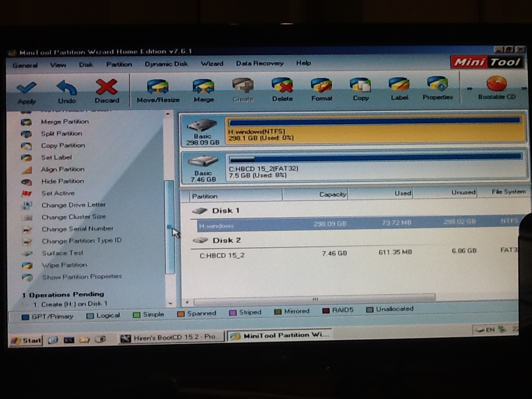This screenshot has width=532, height=399.
Task: Click the 73.72 MB used value
Action: pyautogui.click(x=396, y=223)
